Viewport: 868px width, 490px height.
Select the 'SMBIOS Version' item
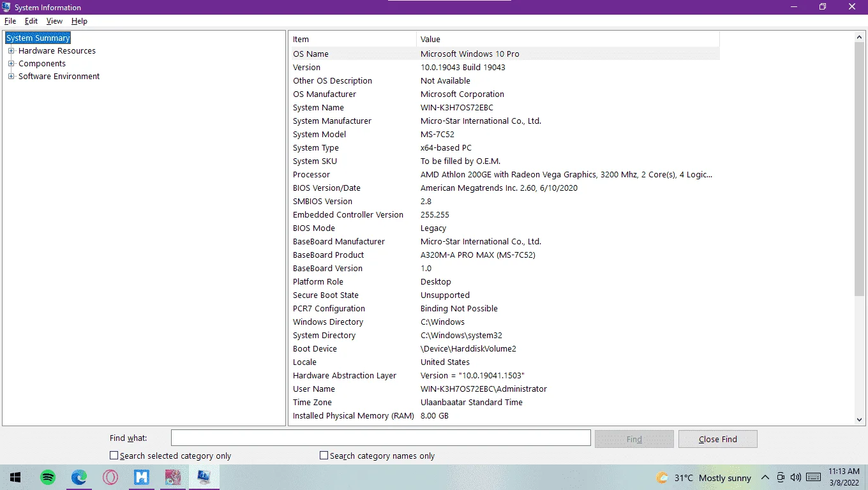(323, 202)
